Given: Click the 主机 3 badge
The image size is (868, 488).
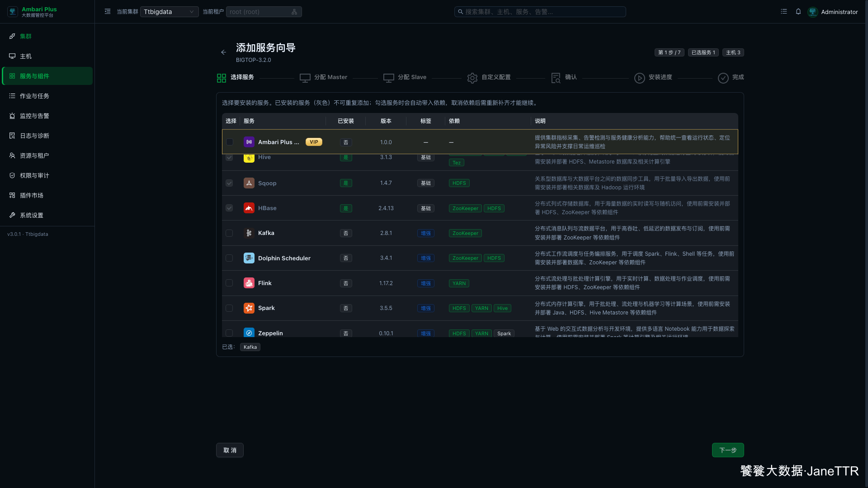Looking at the screenshot, I should click(x=733, y=52).
